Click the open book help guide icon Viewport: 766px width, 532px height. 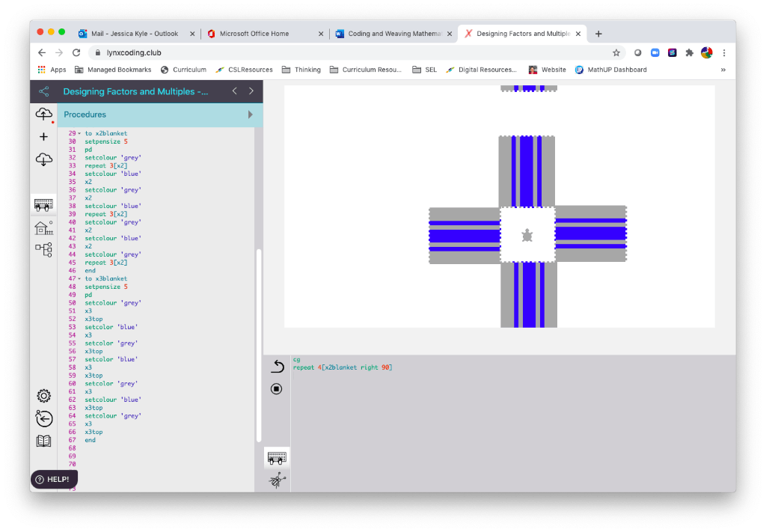coord(43,441)
